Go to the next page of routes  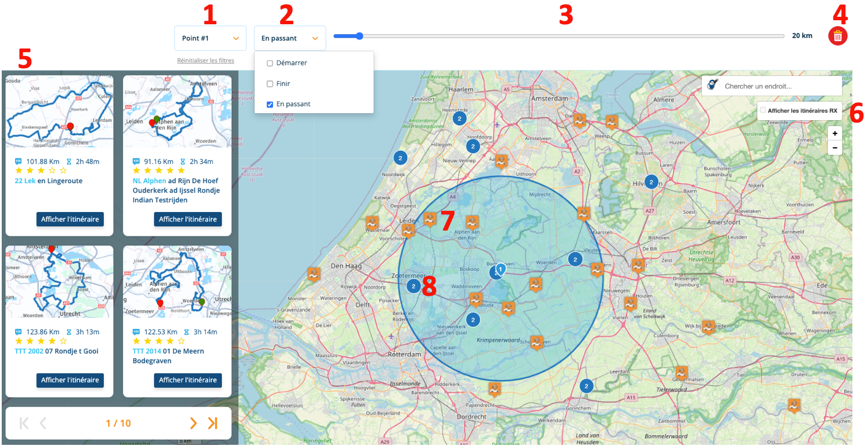coord(193,423)
